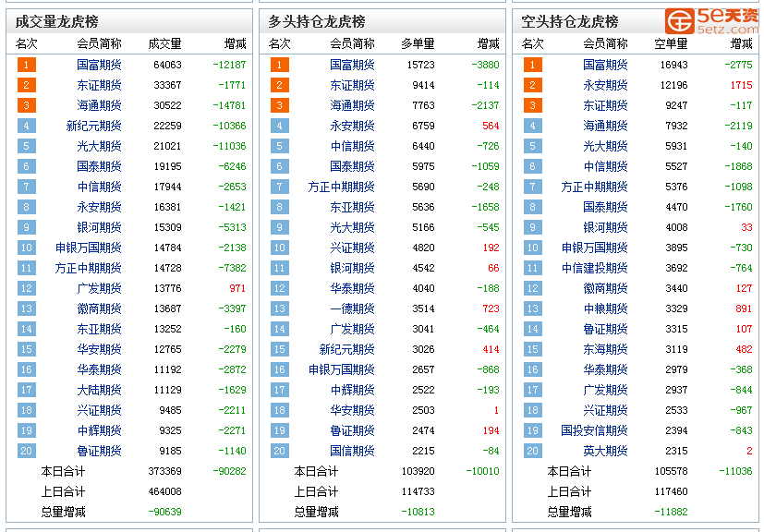Open 中辉期货 in 成交量龙虎榜
This screenshot has width=764, height=532.
[99, 430]
